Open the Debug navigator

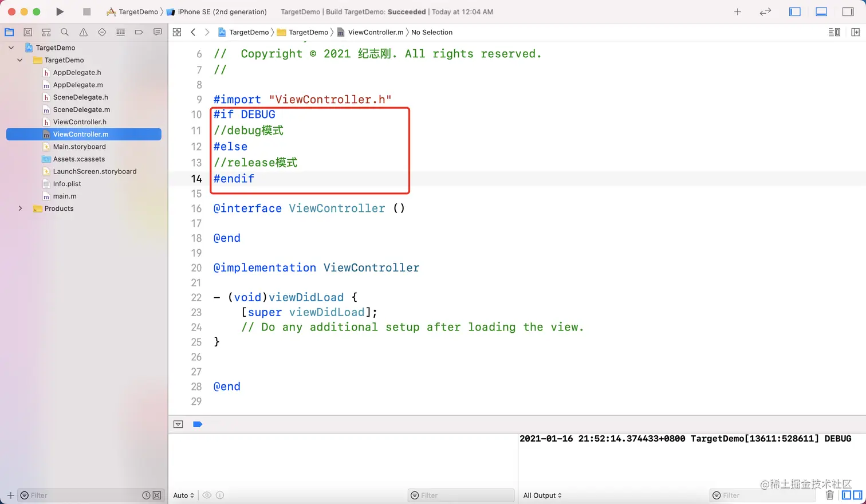click(120, 32)
